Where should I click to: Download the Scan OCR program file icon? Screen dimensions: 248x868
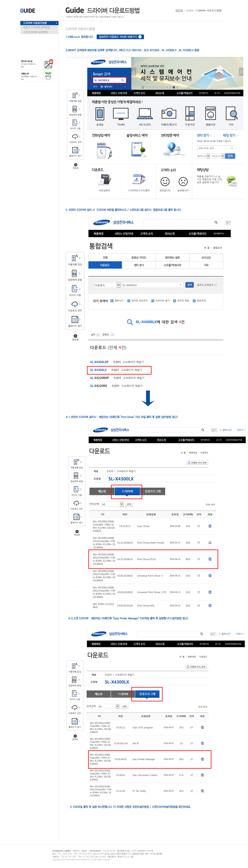pos(203,727)
